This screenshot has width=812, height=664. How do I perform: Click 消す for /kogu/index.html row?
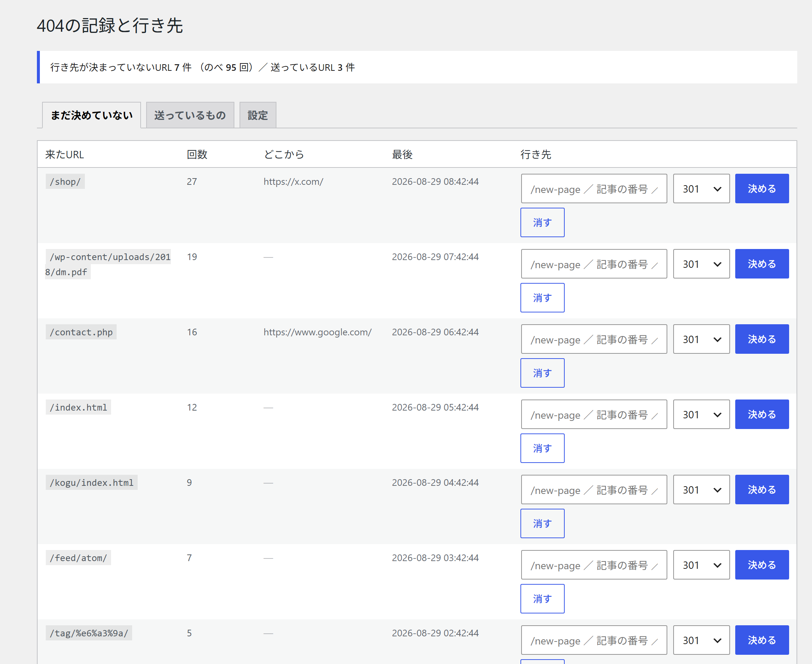click(x=542, y=523)
